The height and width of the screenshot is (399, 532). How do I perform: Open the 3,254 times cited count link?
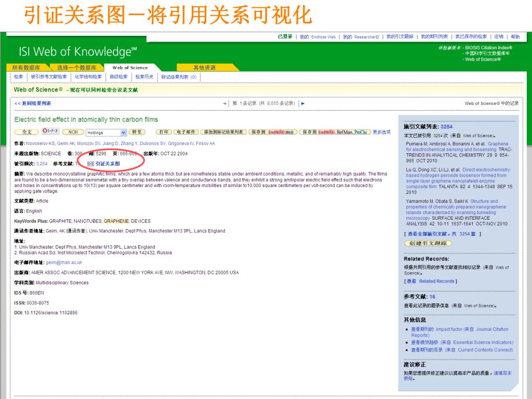[42, 164]
